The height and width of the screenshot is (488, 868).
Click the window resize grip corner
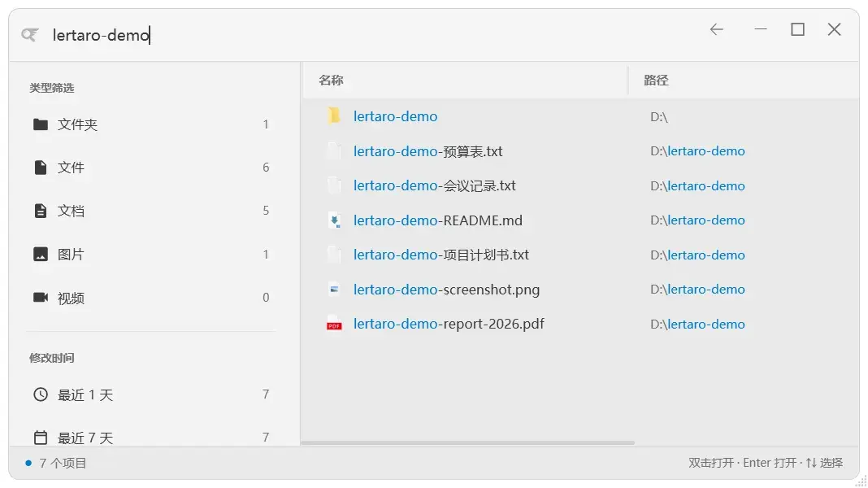point(860,481)
